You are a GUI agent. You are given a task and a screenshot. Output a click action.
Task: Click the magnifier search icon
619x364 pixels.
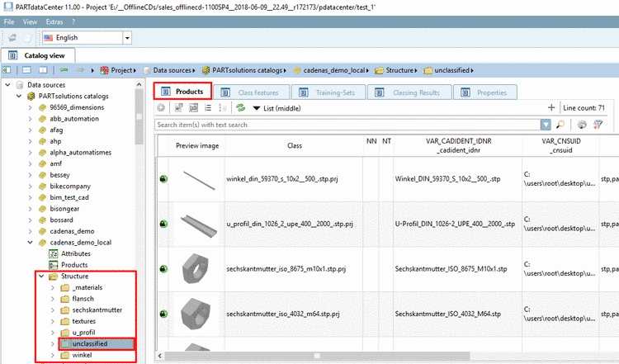[560, 125]
